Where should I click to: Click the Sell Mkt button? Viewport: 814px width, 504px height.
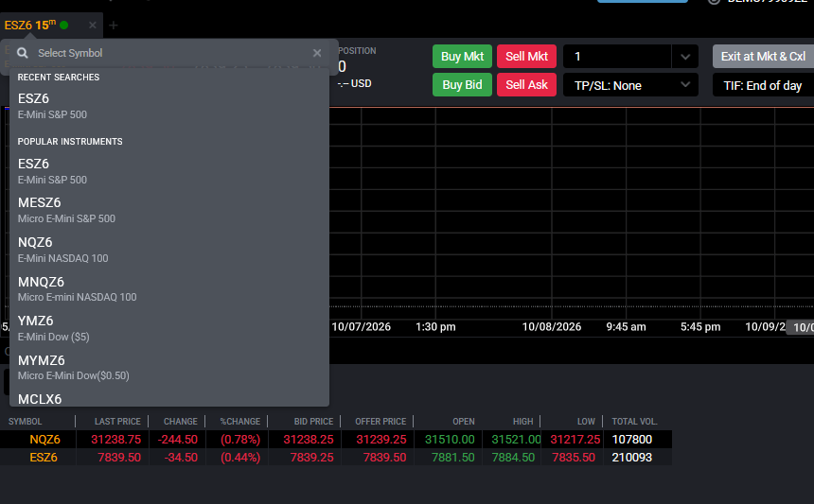(526, 57)
